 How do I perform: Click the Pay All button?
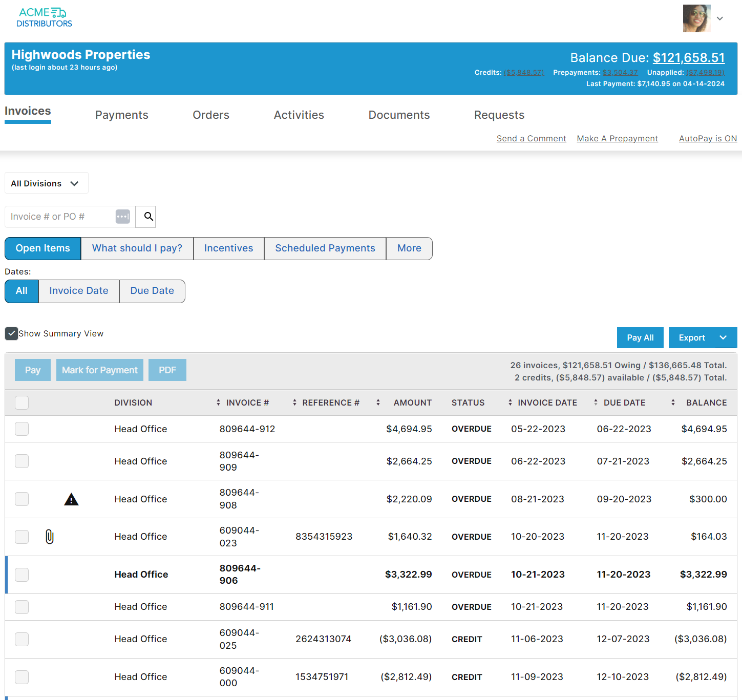click(x=640, y=337)
